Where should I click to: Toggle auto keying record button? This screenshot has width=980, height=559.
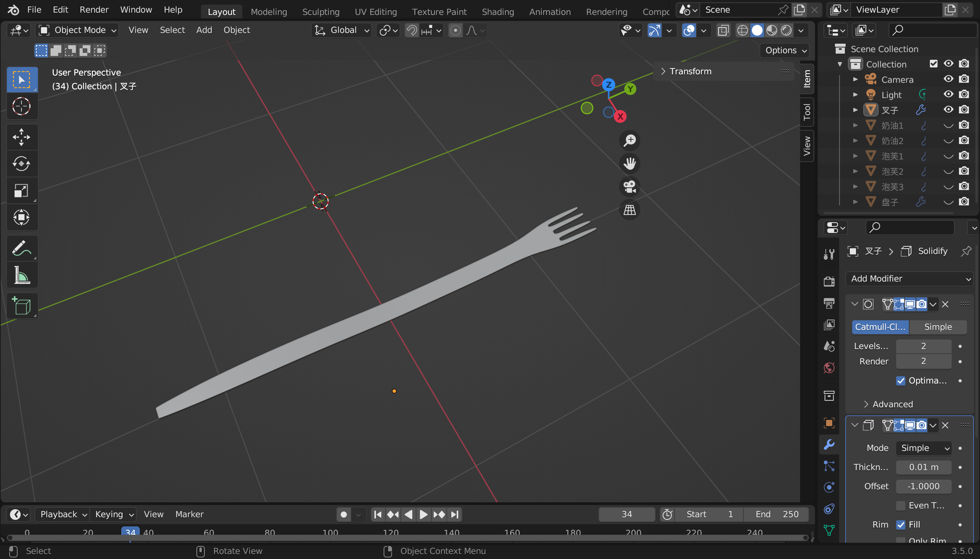[x=344, y=515]
